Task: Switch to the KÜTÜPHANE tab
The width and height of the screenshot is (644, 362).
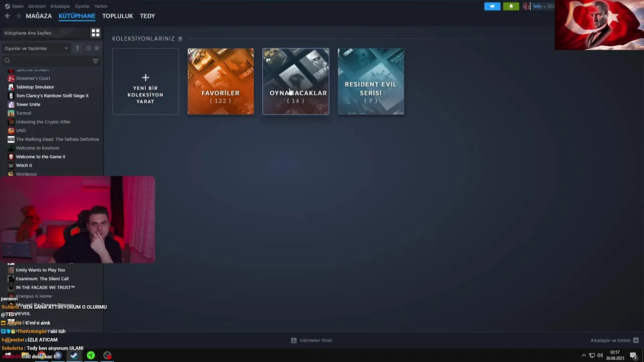Action: (77, 16)
